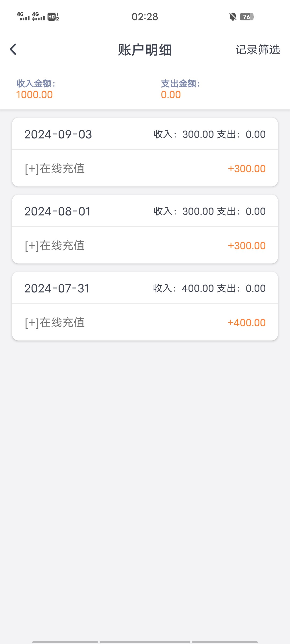Tap the muted notification bell icon
The image size is (290, 644).
pos(233,17)
